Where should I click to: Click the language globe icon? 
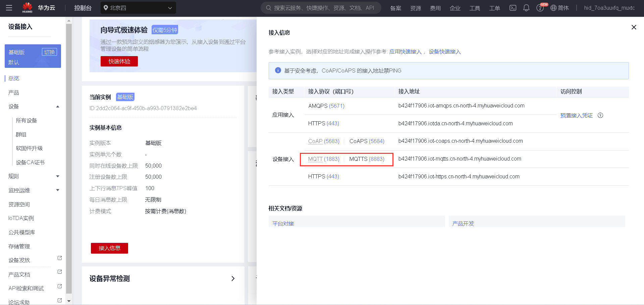(x=553, y=8)
